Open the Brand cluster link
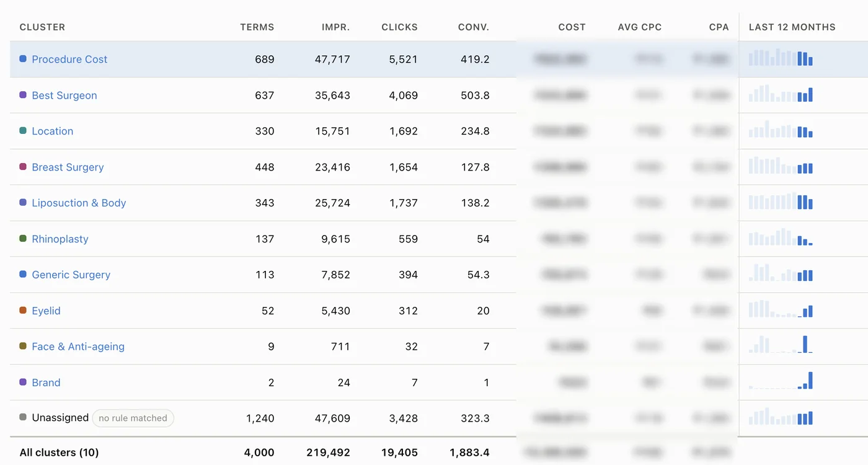The image size is (868, 465). tap(46, 383)
